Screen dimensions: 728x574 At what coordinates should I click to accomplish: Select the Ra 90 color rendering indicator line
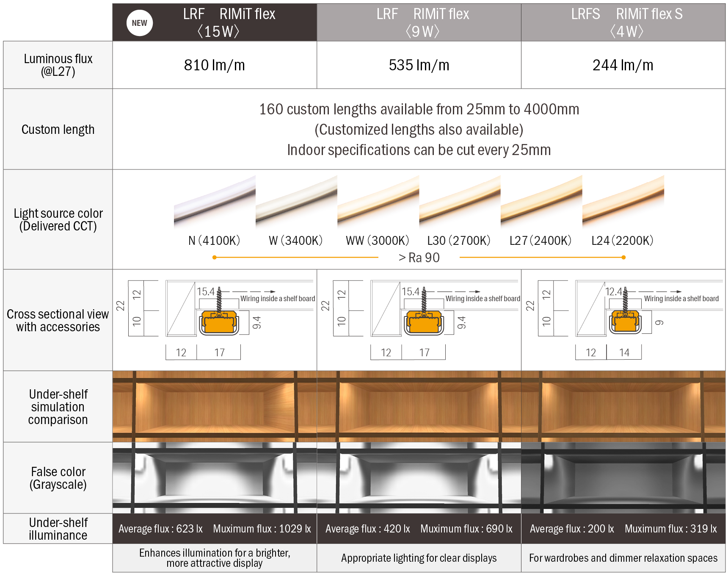point(418,256)
